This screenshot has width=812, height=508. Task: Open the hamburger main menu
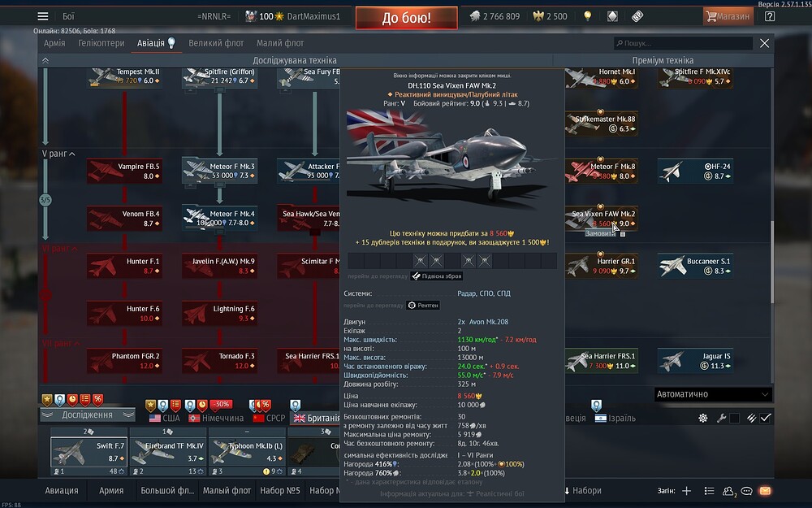point(43,16)
